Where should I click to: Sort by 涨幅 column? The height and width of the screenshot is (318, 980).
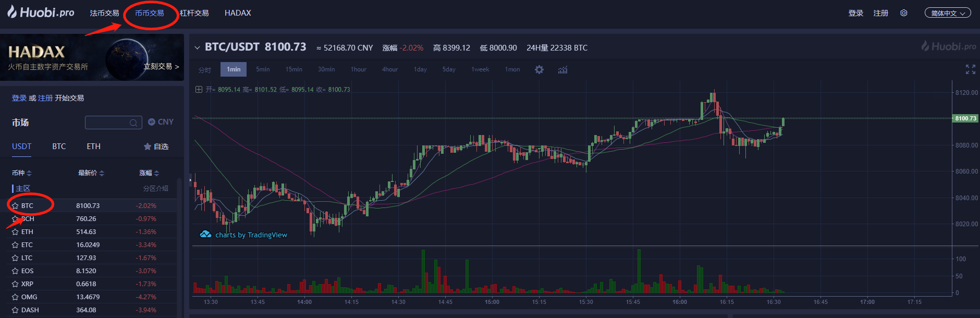(149, 173)
